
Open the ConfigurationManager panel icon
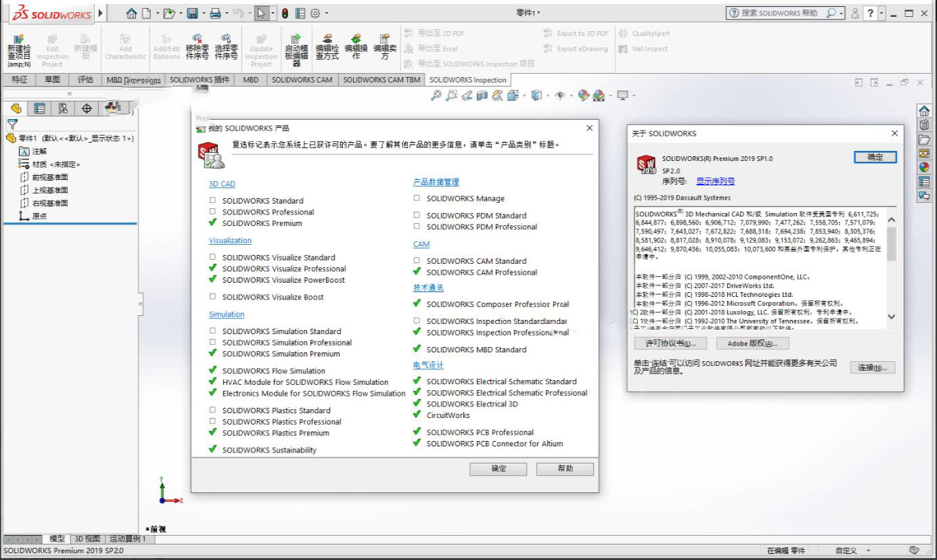click(63, 108)
